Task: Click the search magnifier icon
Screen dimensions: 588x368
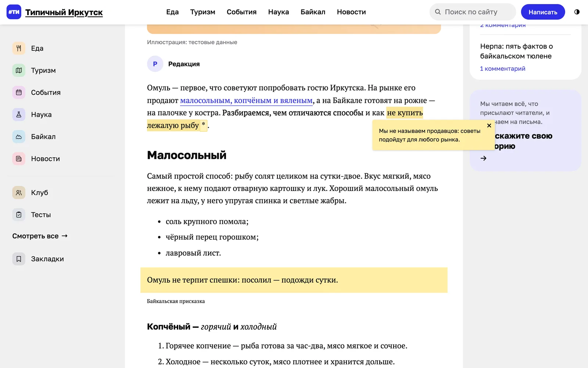Action: point(438,12)
